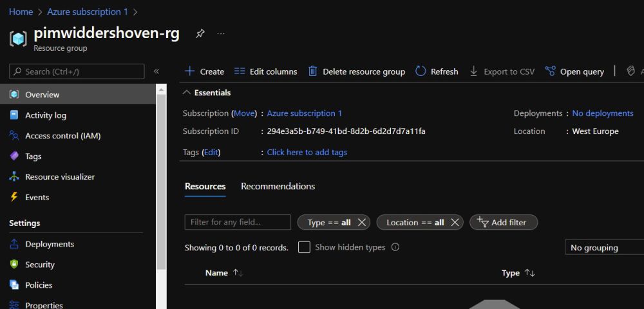Switch to the Recommendations tab
644x309 pixels.
pyautogui.click(x=278, y=186)
